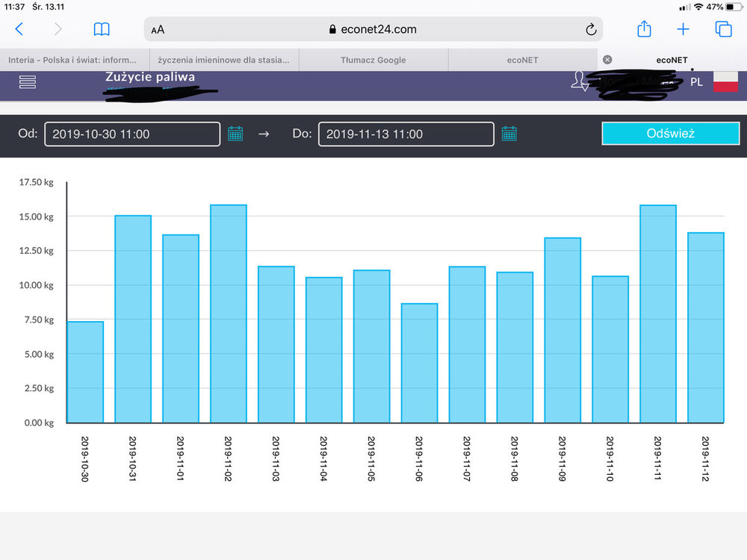
Task: Switch to the Interia news tab
Action: [73, 60]
